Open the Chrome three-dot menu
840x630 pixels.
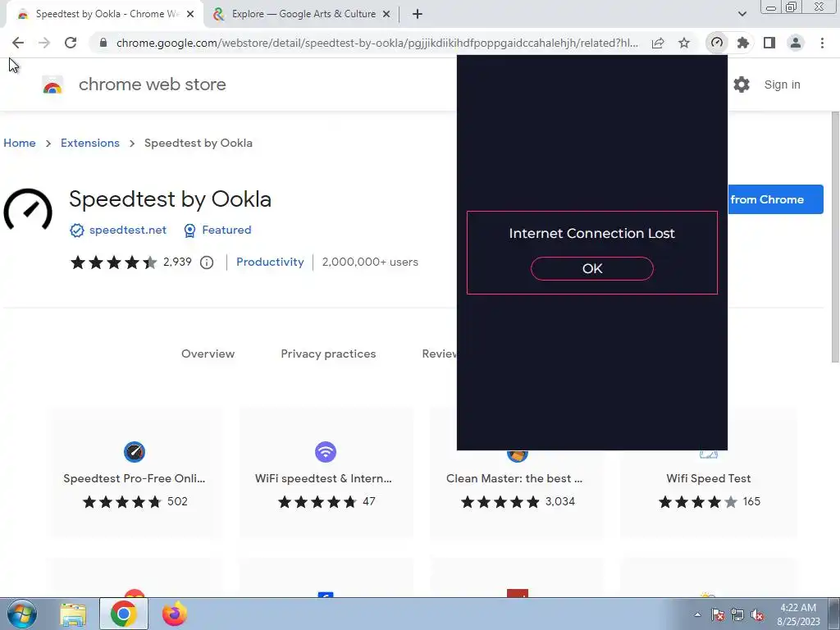coord(822,43)
